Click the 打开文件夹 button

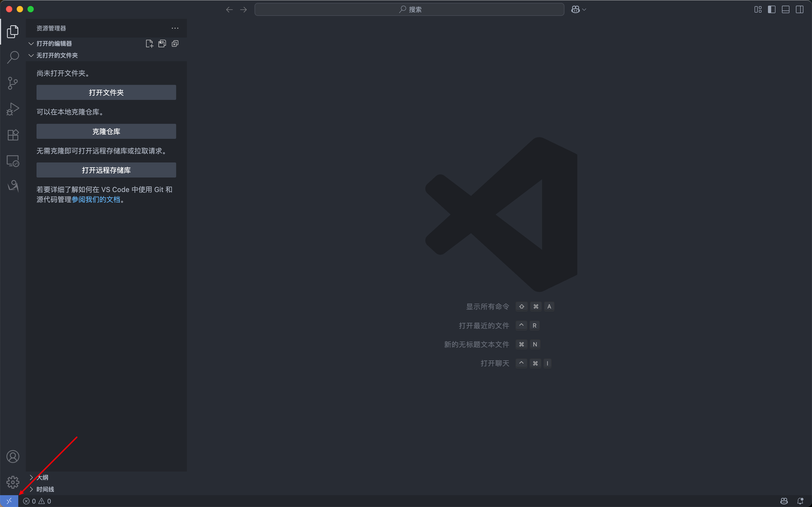click(x=106, y=92)
